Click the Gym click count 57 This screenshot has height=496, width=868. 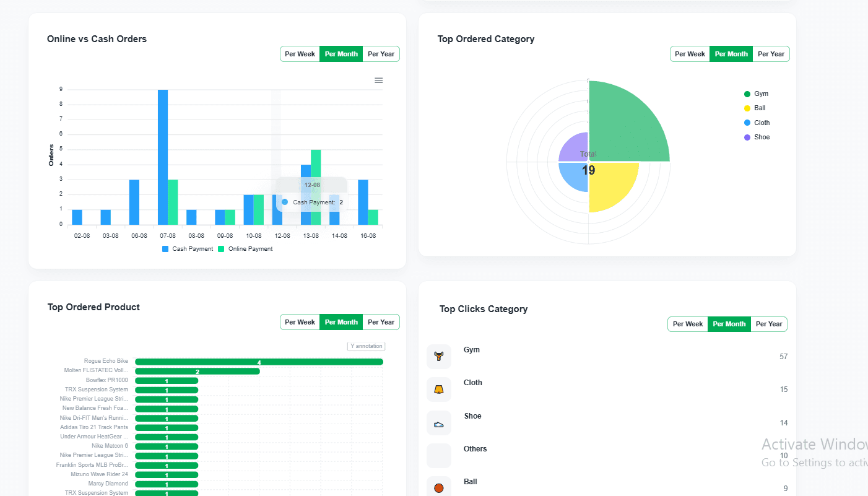[784, 357]
